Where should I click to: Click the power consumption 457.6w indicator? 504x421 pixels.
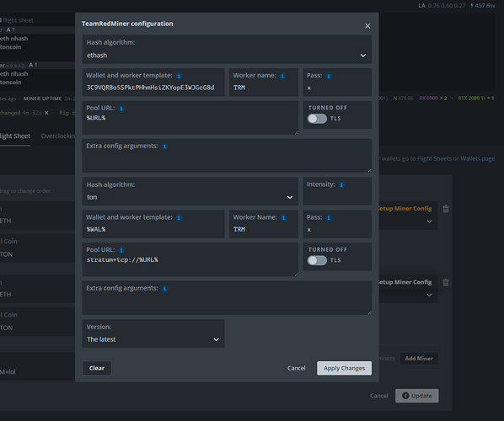click(x=482, y=5)
